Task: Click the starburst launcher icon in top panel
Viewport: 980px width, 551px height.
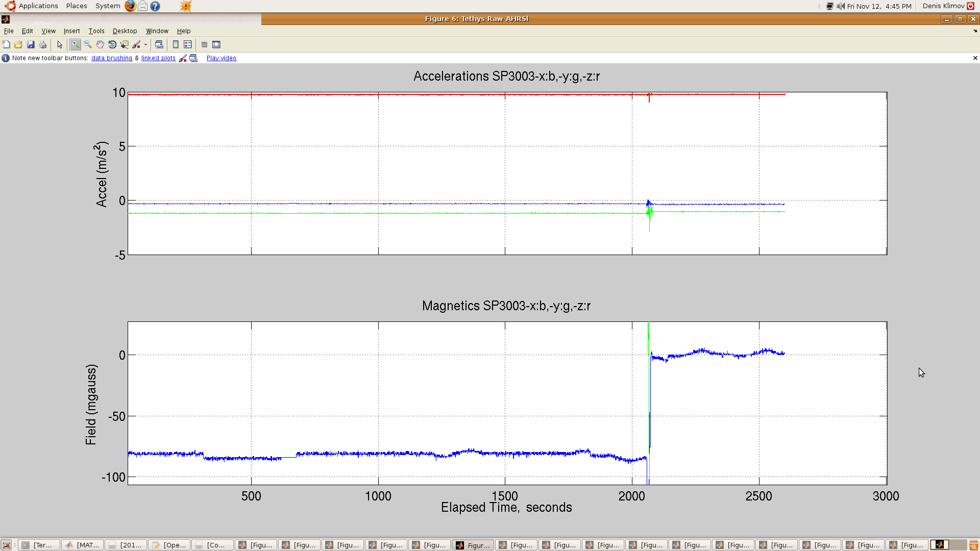Action: [186, 6]
